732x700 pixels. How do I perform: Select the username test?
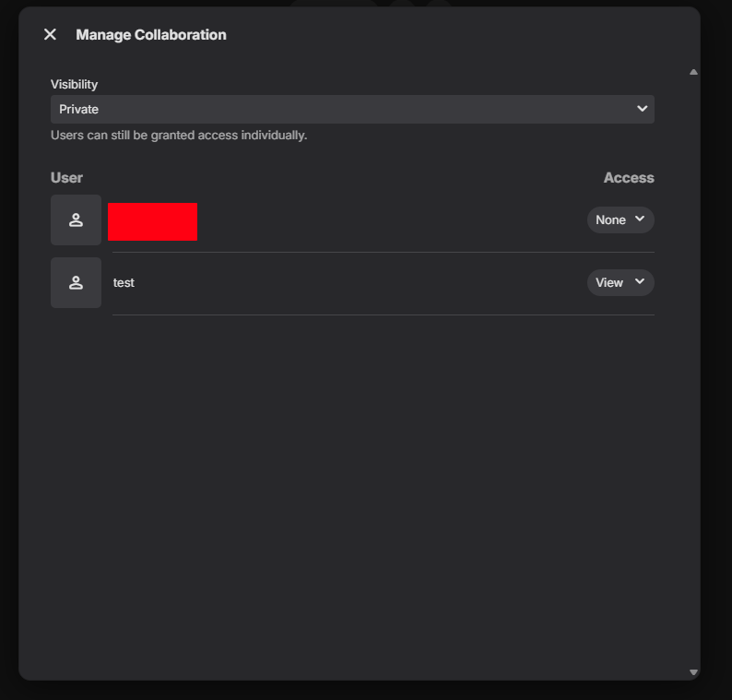124,282
